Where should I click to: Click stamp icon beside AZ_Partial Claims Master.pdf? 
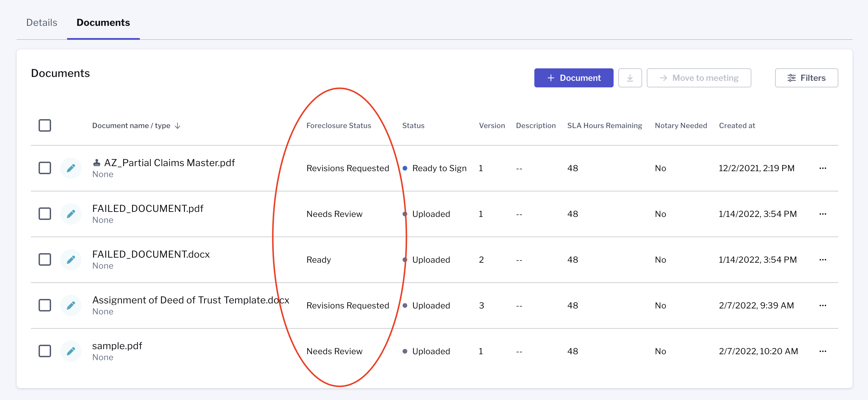[x=97, y=163]
